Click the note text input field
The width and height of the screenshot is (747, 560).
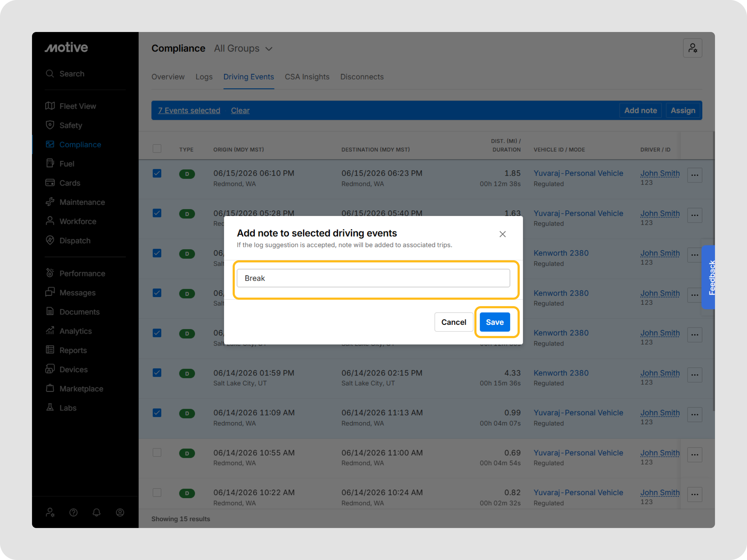pos(373,278)
